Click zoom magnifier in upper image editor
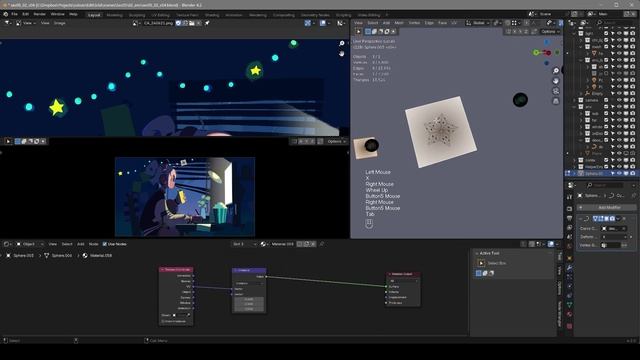The image size is (640, 360). (x=342, y=43)
